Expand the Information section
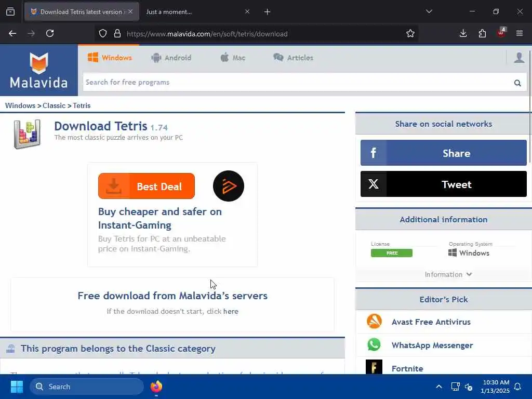The image size is (532, 399). click(448, 274)
